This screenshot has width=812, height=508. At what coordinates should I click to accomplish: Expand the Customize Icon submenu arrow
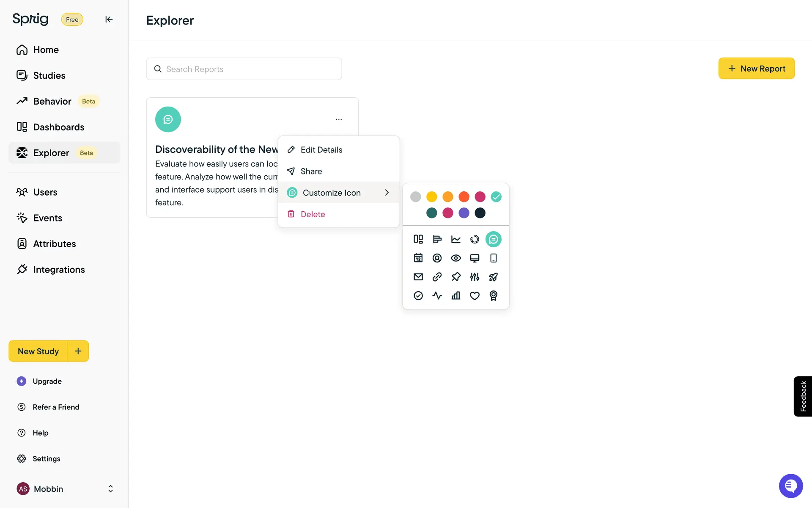click(387, 193)
